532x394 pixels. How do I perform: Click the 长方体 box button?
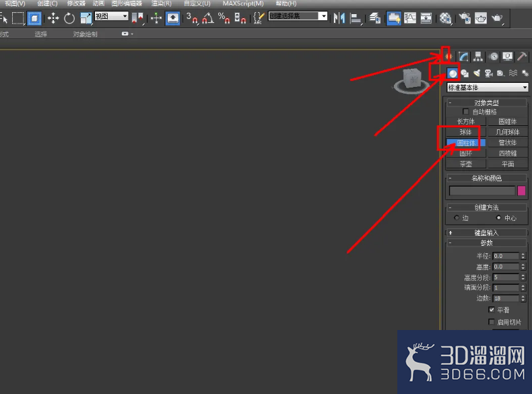tap(466, 121)
